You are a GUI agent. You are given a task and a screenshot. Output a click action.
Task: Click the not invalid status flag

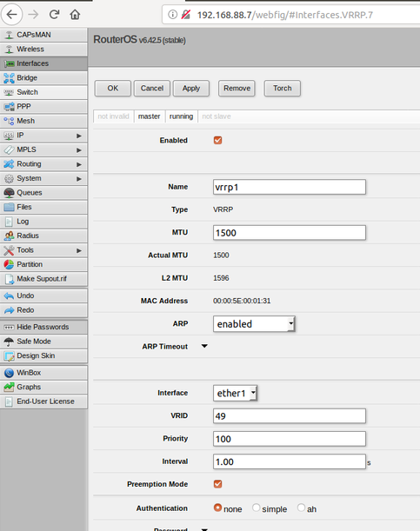pos(113,116)
